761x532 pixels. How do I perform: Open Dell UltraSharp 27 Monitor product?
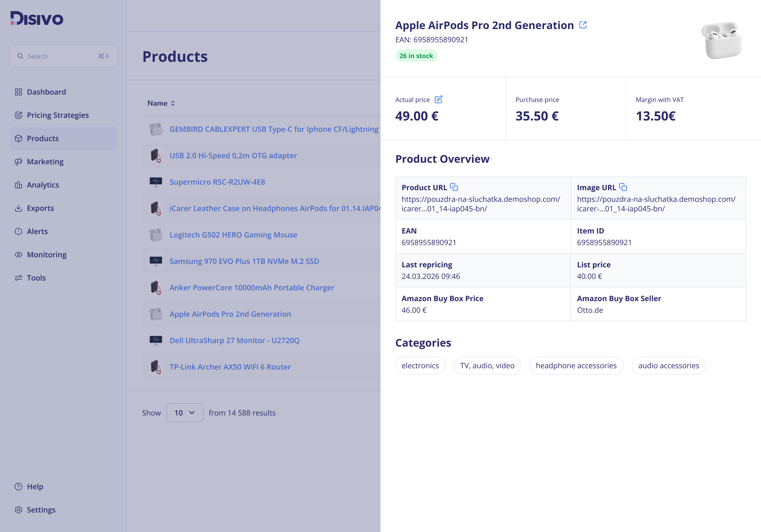pyautogui.click(x=235, y=340)
